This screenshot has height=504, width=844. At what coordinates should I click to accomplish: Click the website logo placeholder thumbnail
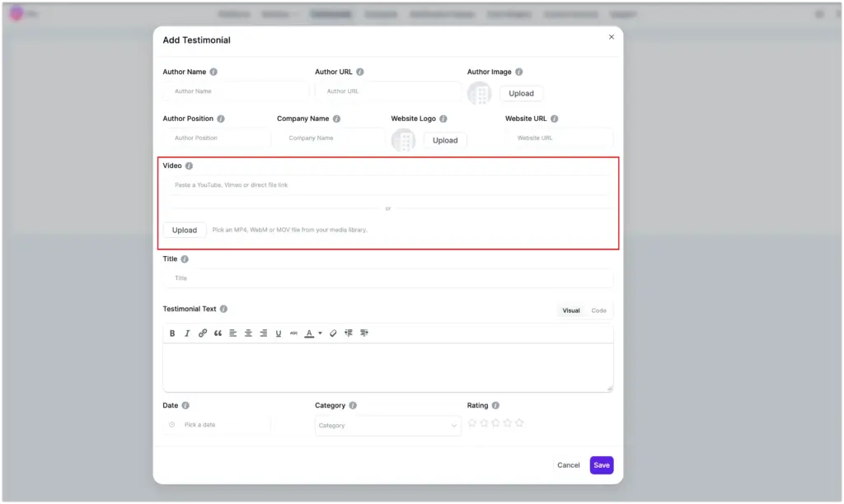click(x=403, y=140)
